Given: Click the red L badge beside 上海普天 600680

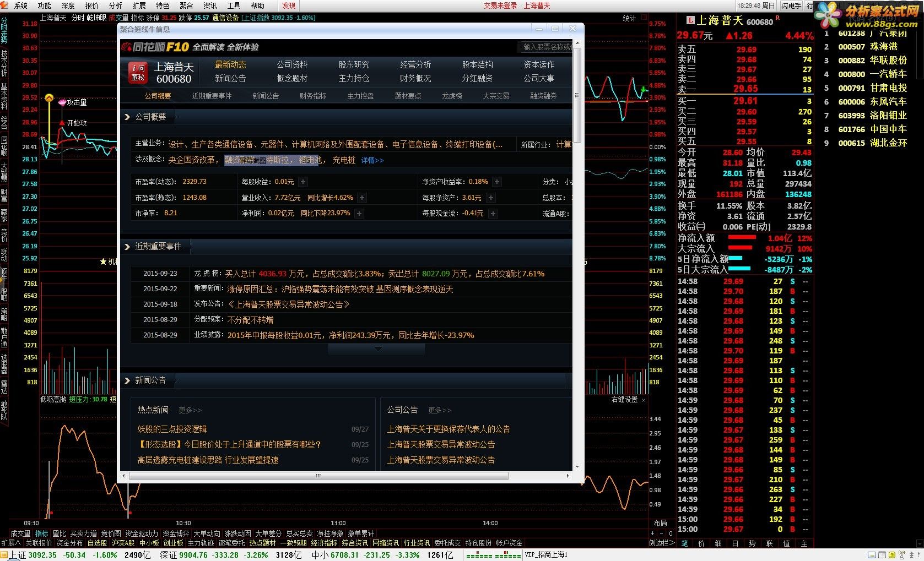Looking at the screenshot, I should (x=690, y=20).
